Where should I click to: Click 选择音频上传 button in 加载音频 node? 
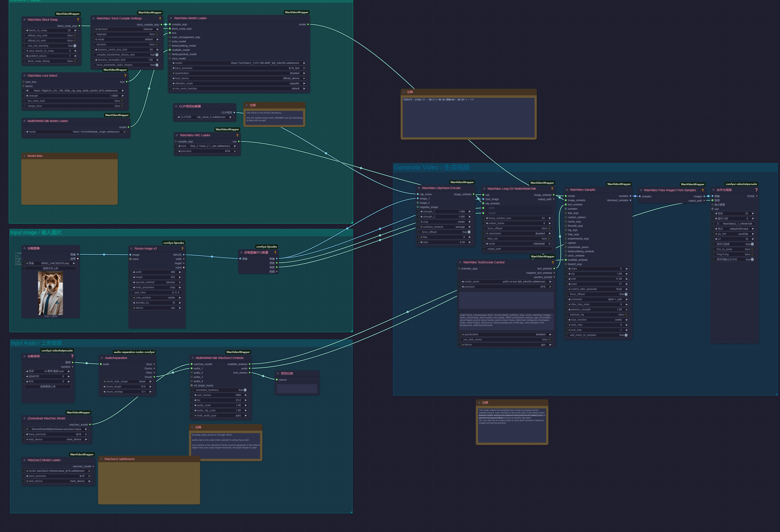click(48, 386)
